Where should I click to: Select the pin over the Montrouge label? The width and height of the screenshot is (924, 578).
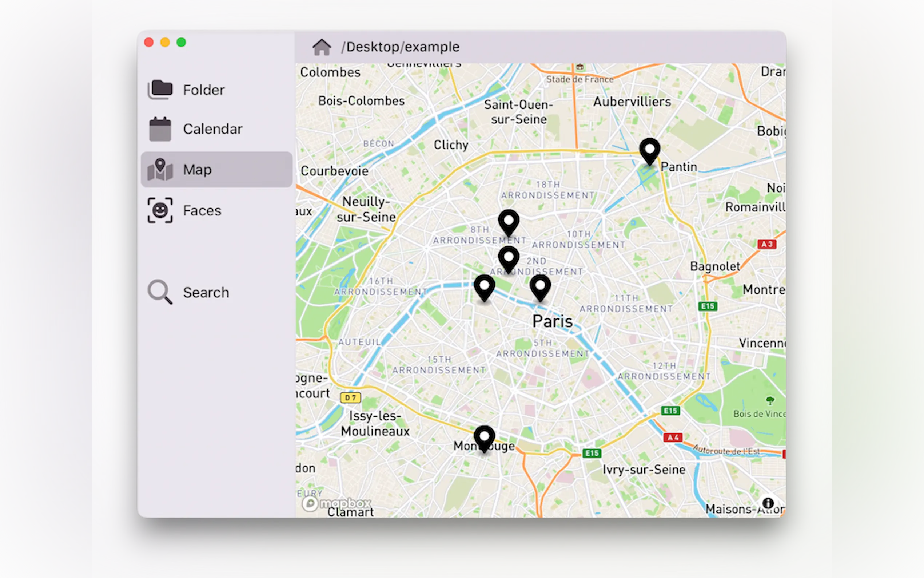484,439
